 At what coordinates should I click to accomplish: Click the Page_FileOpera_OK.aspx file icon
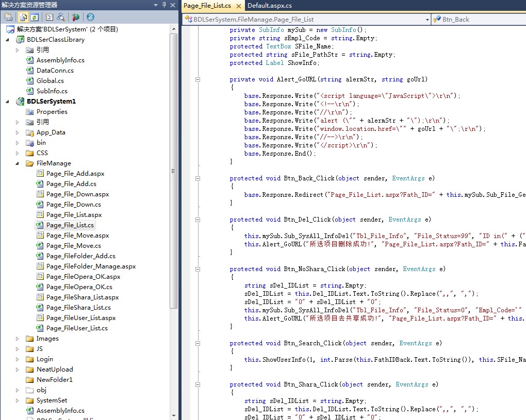coord(40,277)
